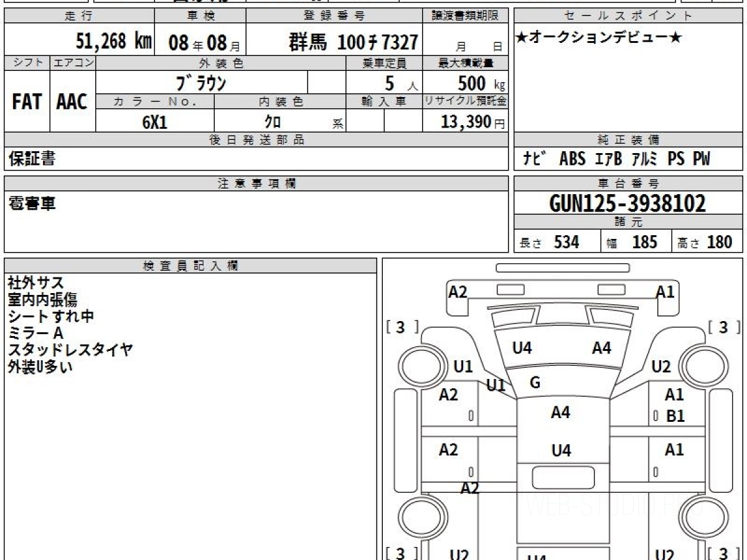Select recycle deposit 13,390円
This screenshot has height=560, width=747.
(472, 123)
